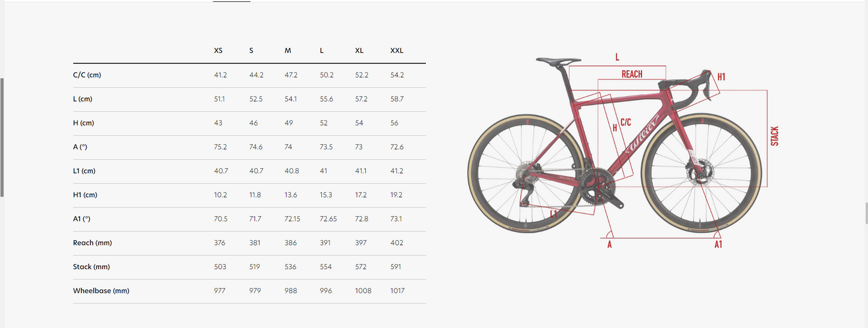
Task: Click the bike saddle in the diagram
Action: 558,60
